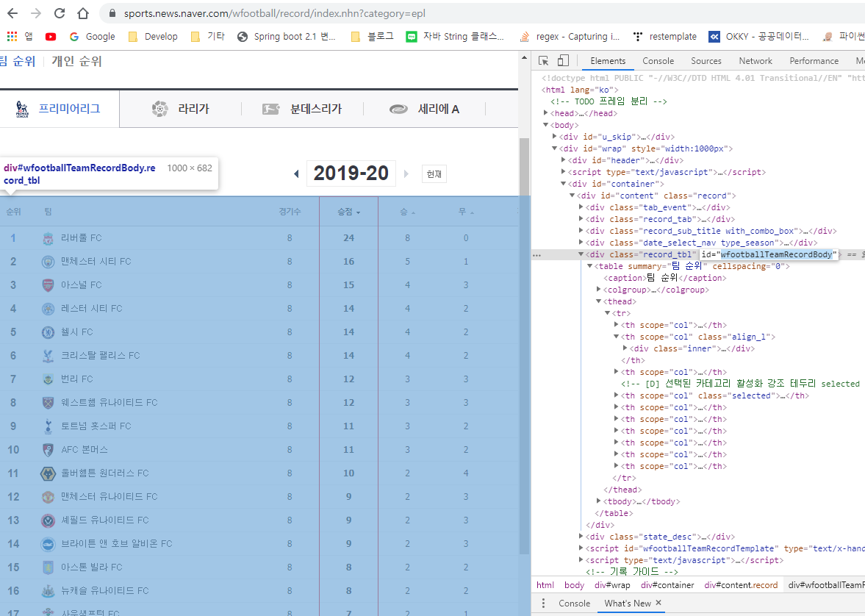Switch to the DevTools Elements tab
865x616 pixels.
point(608,61)
